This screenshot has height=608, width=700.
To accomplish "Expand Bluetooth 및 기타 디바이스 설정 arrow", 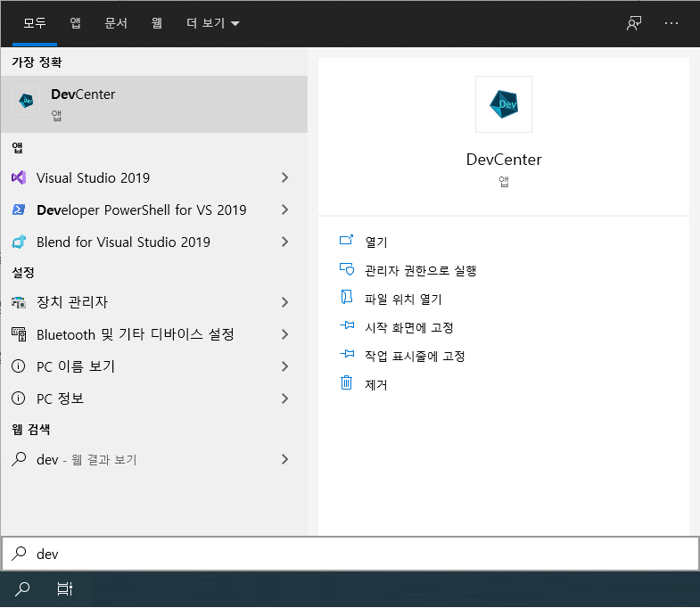I will (x=284, y=334).
